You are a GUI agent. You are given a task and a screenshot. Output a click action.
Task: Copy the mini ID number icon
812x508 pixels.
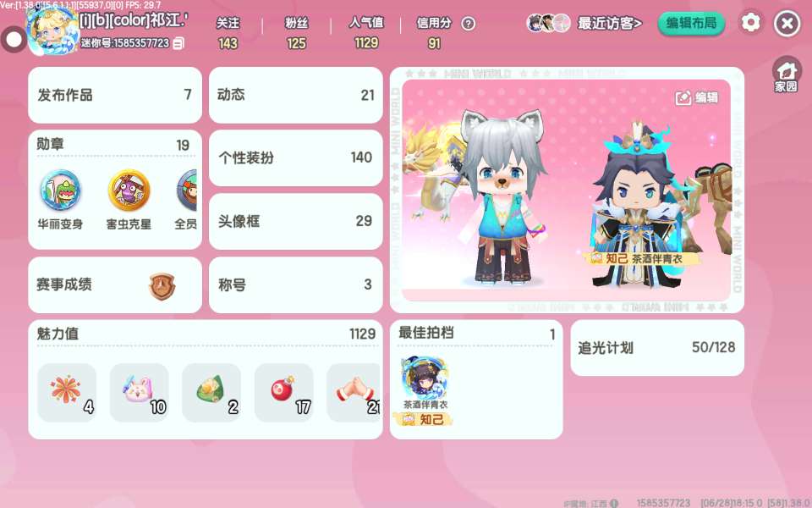point(178,43)
